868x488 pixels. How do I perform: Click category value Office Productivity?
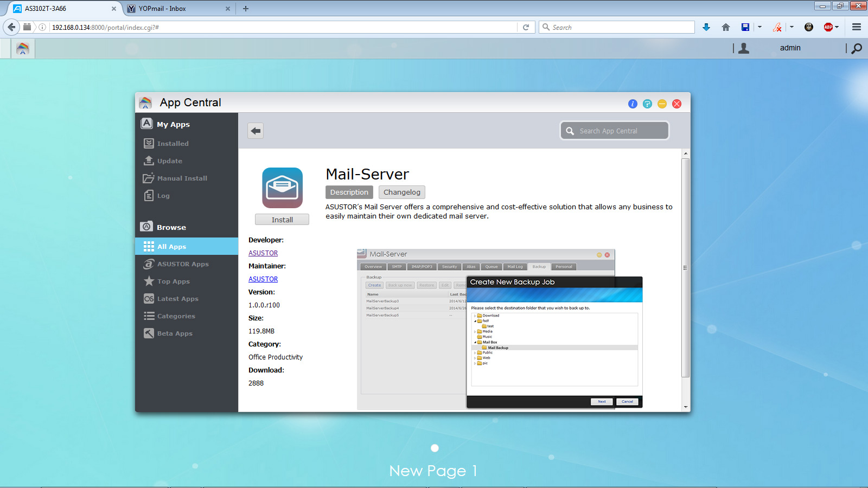[x=276, y=357]
